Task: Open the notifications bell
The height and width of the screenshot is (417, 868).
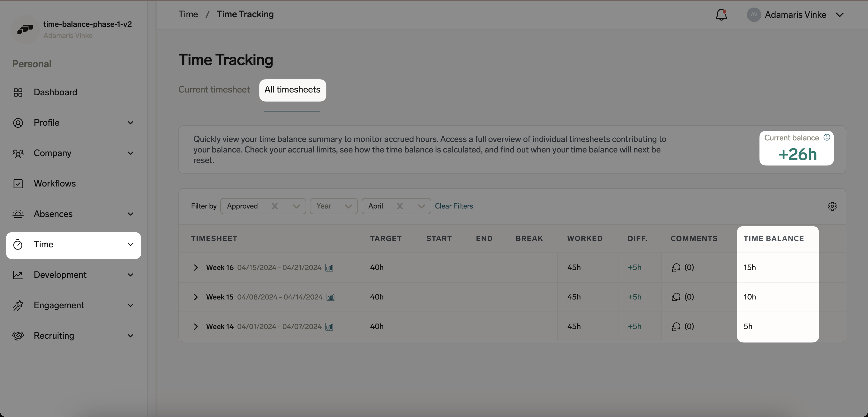Action: coord(721,14)
